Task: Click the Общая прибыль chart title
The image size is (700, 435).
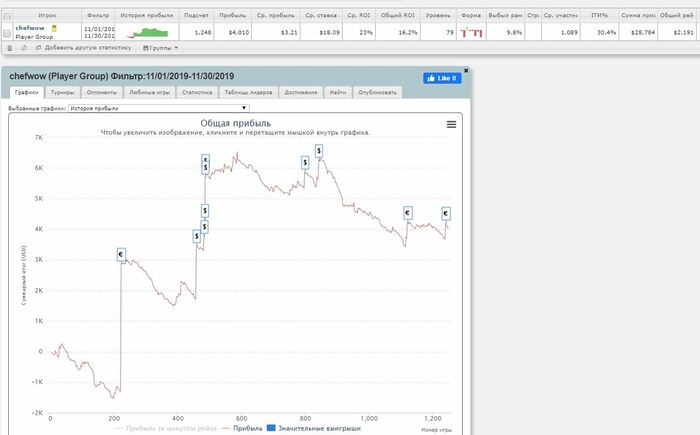Action: [x=235, y=123]
